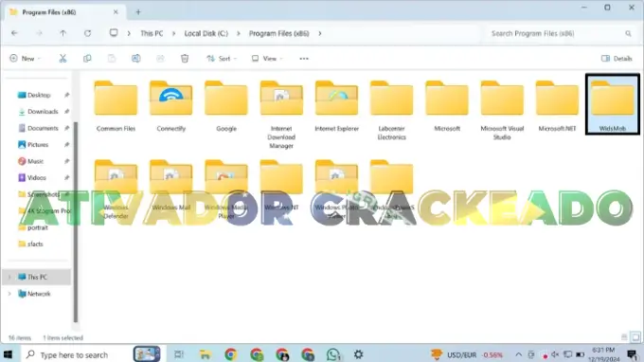This screenshot has width=644, height=362.
Task: Refresh the Program Files folder view
Action: [x=87, y=33]
